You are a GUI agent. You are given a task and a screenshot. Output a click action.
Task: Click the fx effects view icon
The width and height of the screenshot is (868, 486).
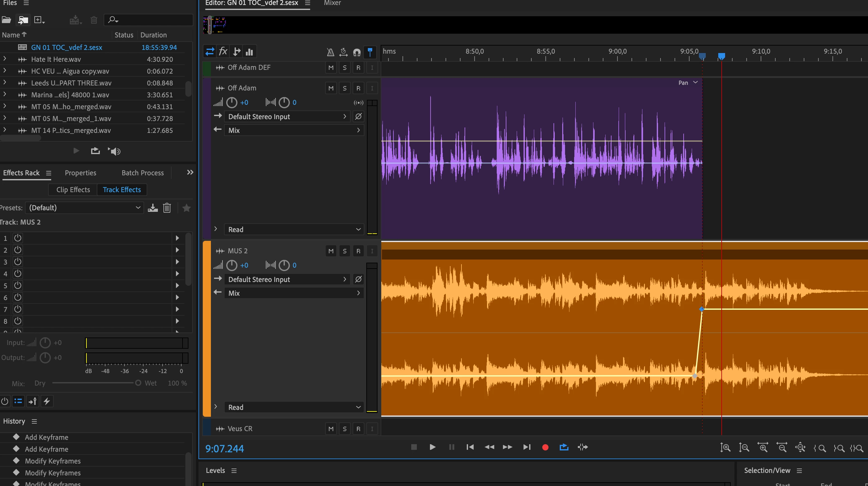pos(223,51)
